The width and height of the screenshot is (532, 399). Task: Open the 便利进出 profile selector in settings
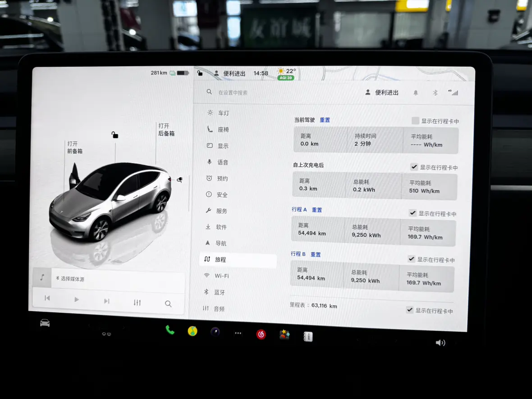(x=382, y=92)
